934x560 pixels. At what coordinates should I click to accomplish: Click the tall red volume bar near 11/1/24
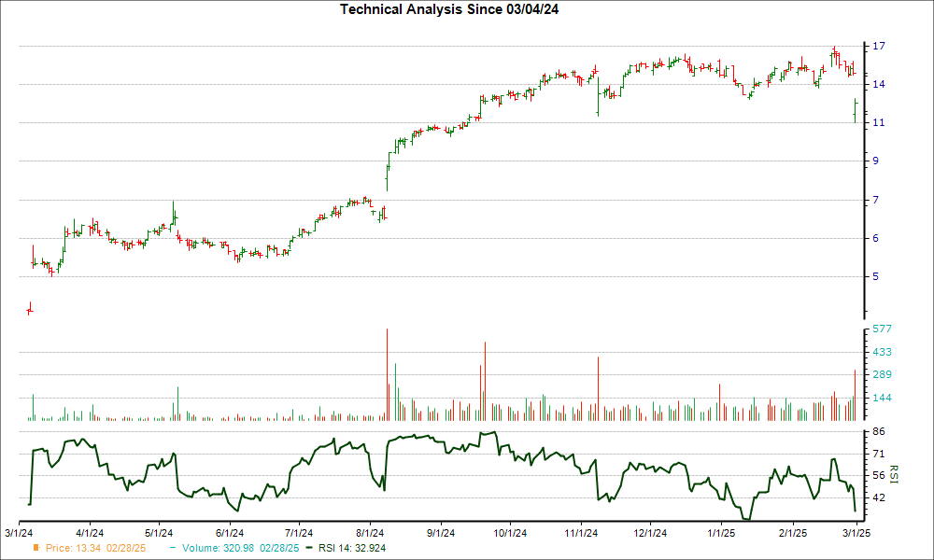coord(598,388)
